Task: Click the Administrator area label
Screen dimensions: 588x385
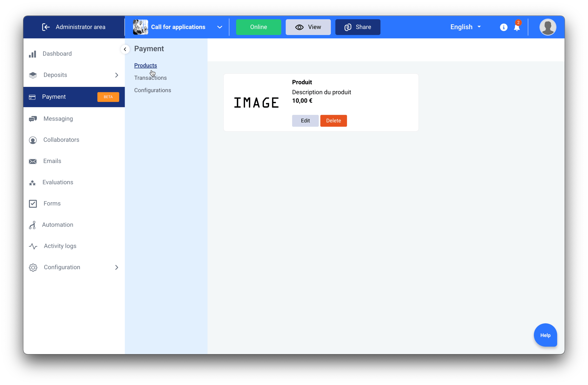Action: click(x=81, y=27)
